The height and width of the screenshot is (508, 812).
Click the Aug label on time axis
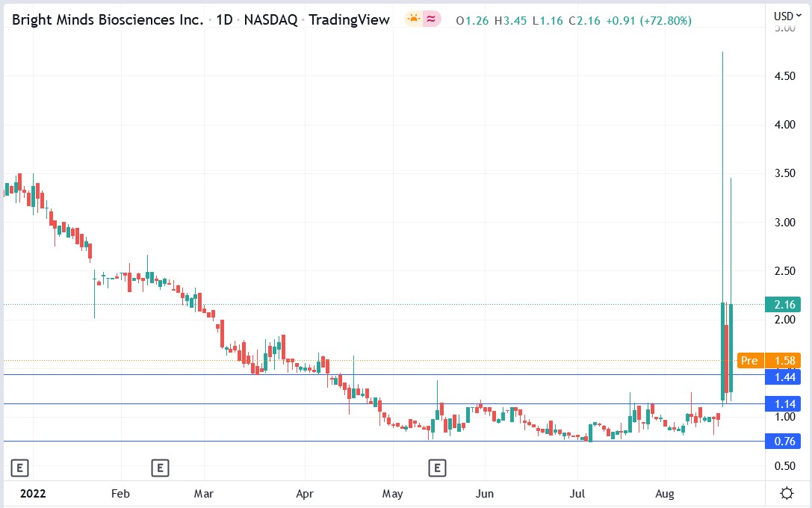(x=666, y=494)
